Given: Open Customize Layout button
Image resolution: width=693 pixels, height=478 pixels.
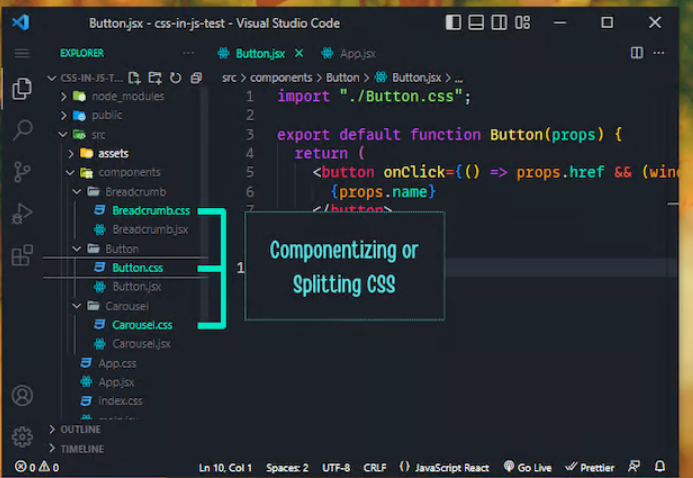Looking at the screenshot, I should [522, 22].
